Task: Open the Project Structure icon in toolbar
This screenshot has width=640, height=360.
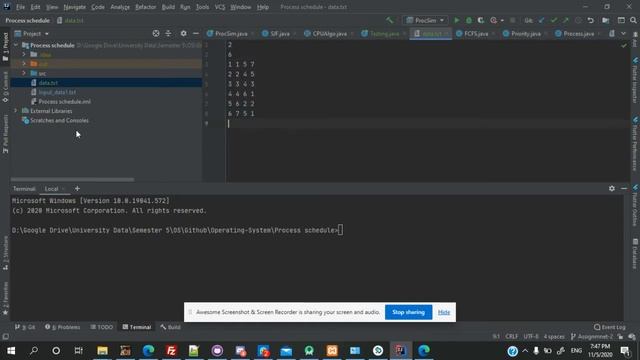Action: coord(606,20)
